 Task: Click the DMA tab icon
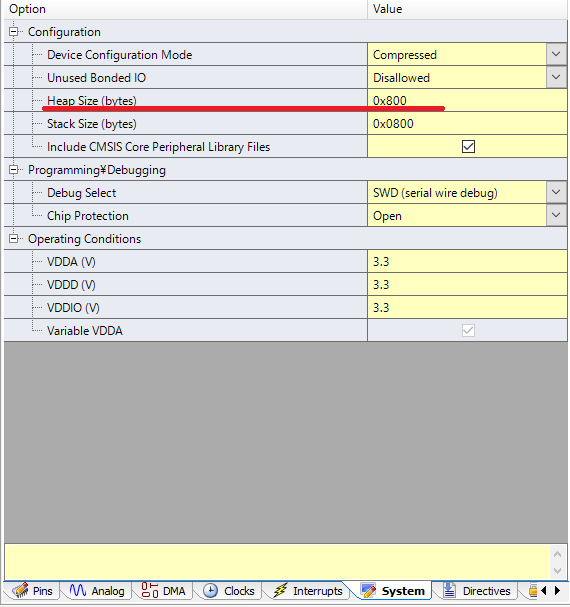point(149,591)
